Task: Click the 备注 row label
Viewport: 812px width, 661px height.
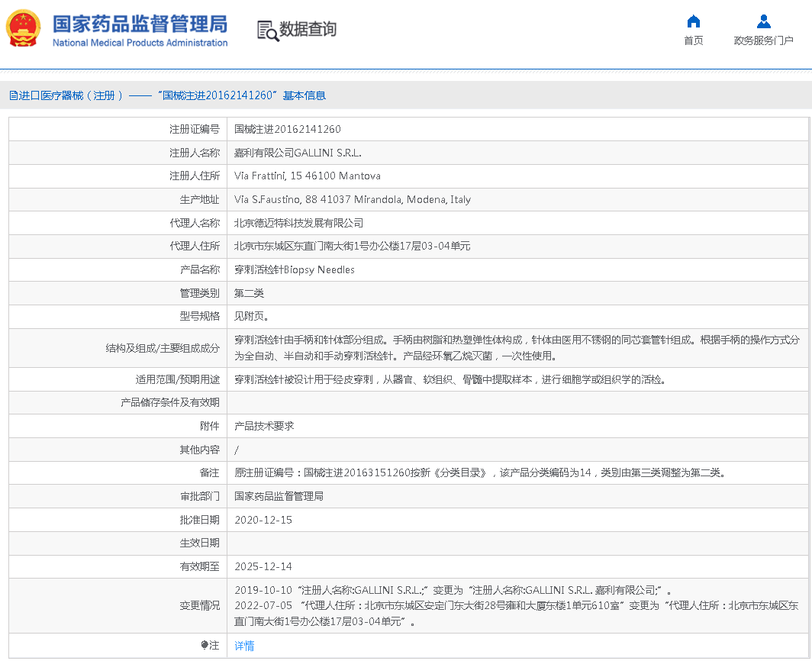Action: coord(210,473)
